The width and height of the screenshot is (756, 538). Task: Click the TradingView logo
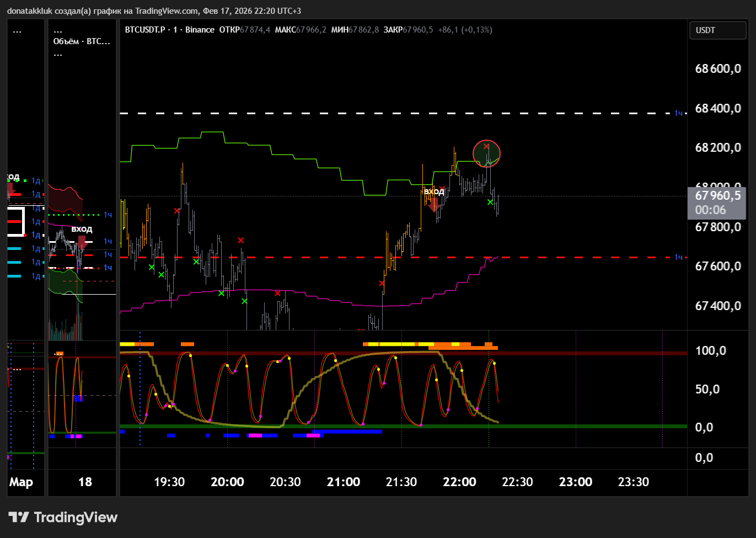click(63, 517)
